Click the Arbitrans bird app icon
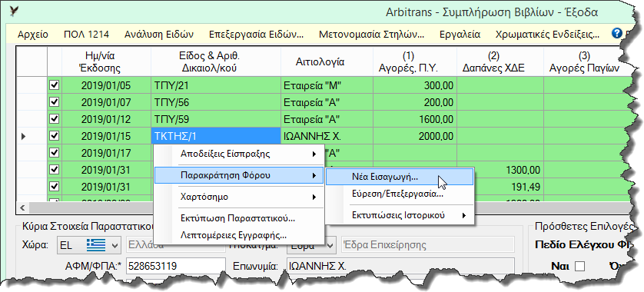Screen dimensions: 644x292 click(x=14, y=11)
